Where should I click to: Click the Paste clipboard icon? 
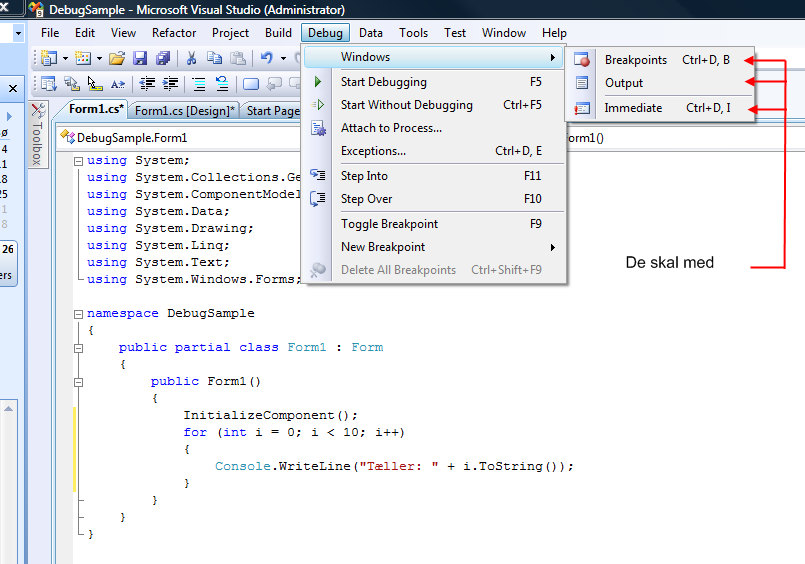click(237, 58)
